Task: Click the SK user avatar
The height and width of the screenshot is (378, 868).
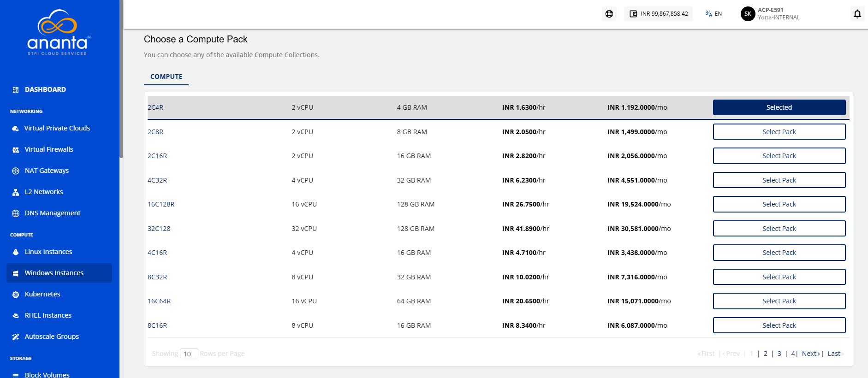Action: 748,14
